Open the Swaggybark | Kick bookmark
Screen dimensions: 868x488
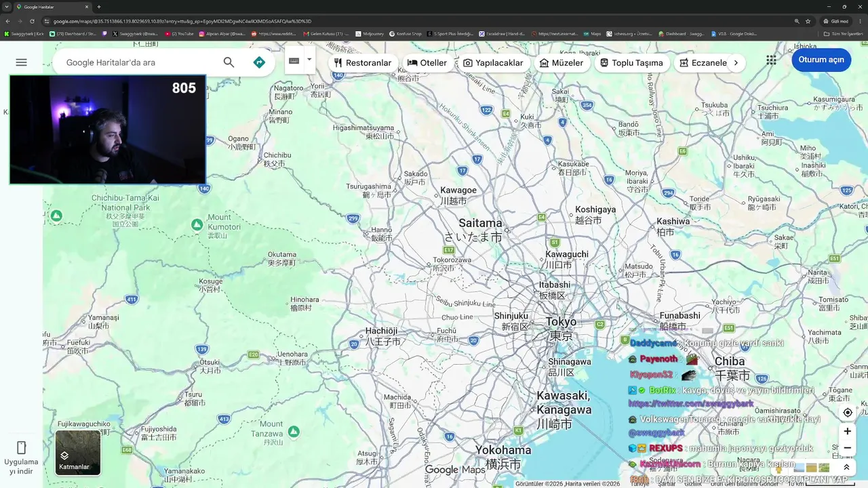[x=24, y=33]
